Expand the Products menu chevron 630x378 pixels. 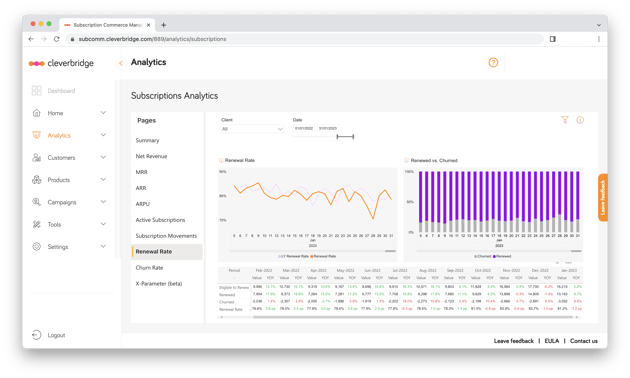tap(103, 179)
